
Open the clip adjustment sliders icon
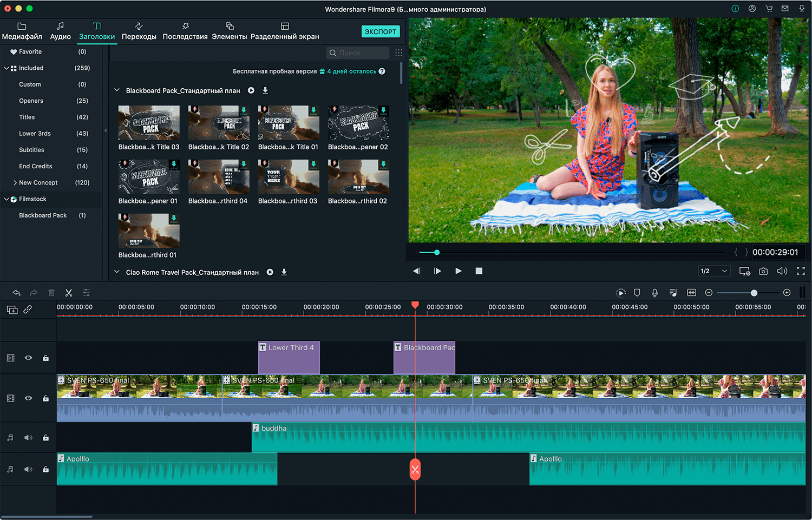point(86,293)
